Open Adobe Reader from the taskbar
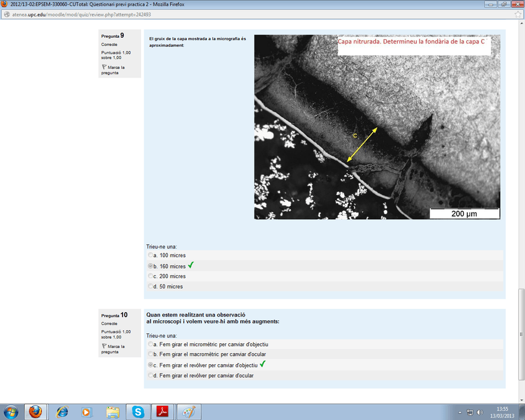 (163, 411)
